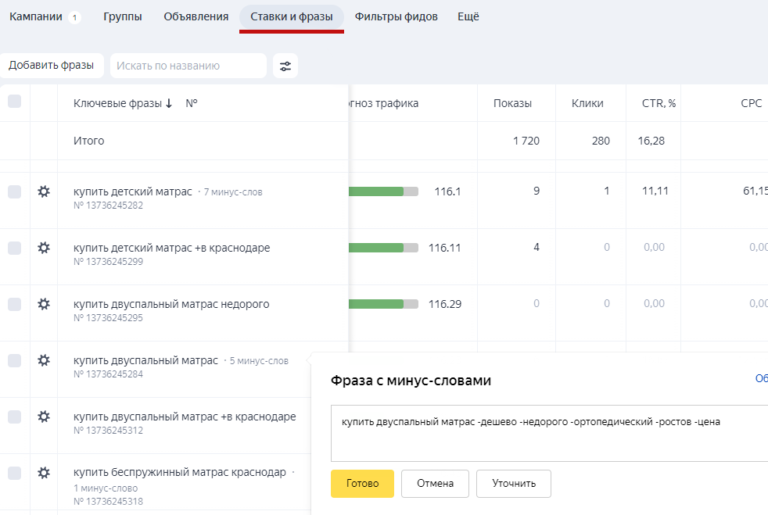768x515 pixels.
Task: Tick the select-all checkbox in table header
Action: pyautogui.click(x=15, y=101)
